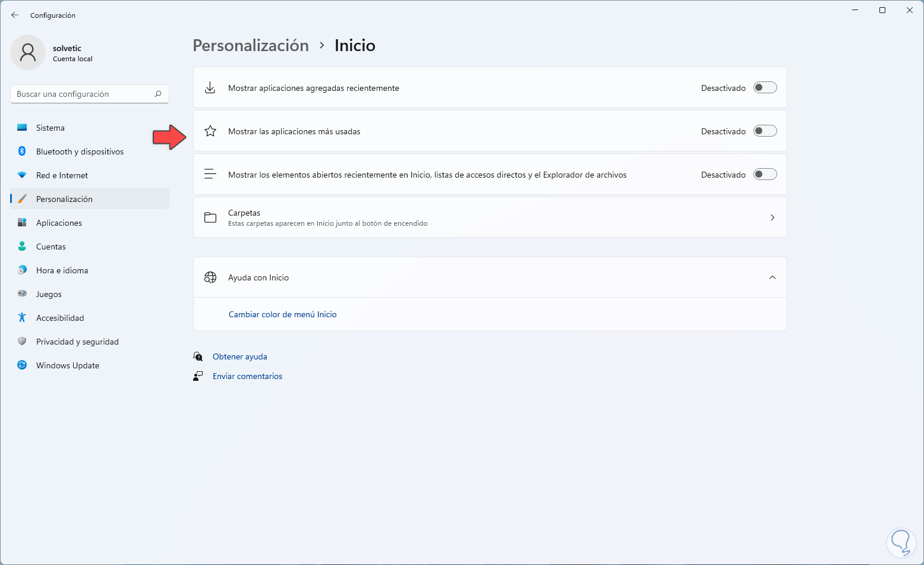Toggle recently opened items switch
This screenshot has width=924, height=565.
[765, 175]
